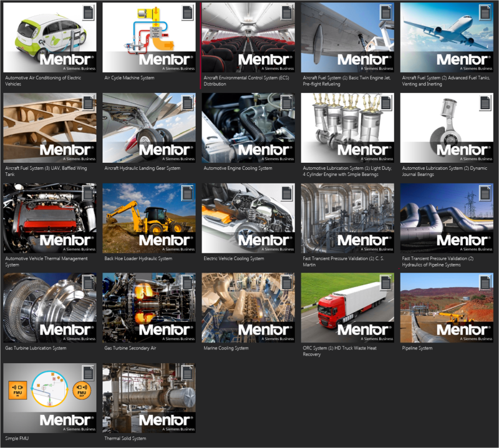
Task: Open document icon on Marine Cooling System
Action: [x=287, y=283]
